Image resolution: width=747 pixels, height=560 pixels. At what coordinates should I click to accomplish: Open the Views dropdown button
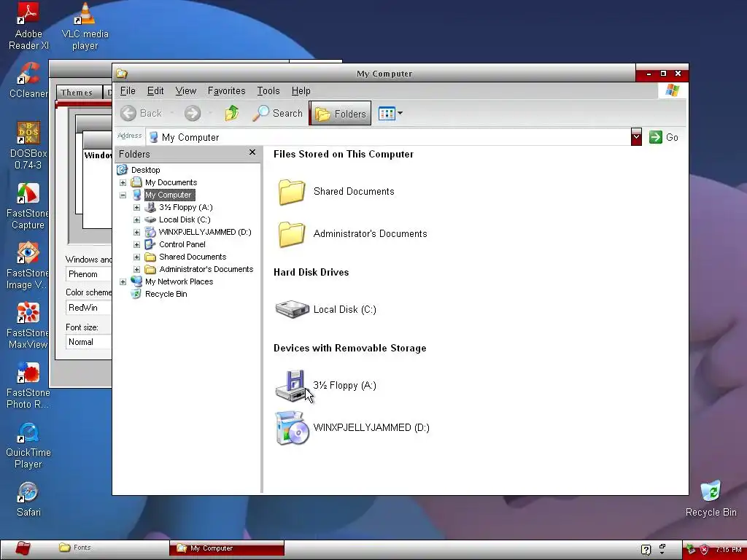point(391,113)
